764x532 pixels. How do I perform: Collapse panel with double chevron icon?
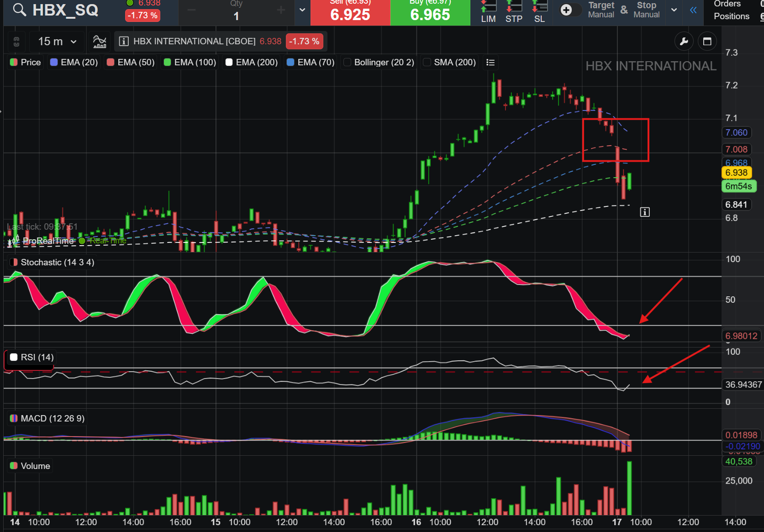pyautogui.click(x=693, y=10)
